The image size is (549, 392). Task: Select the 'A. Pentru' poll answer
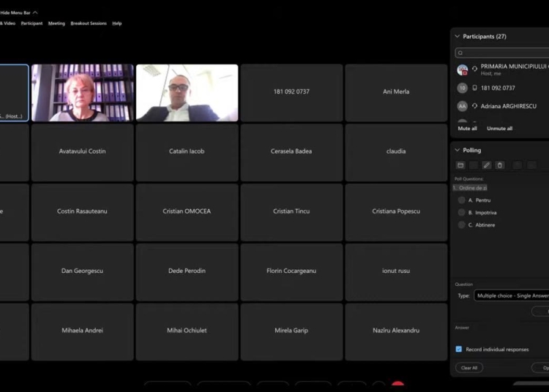(x=461, y=200)
